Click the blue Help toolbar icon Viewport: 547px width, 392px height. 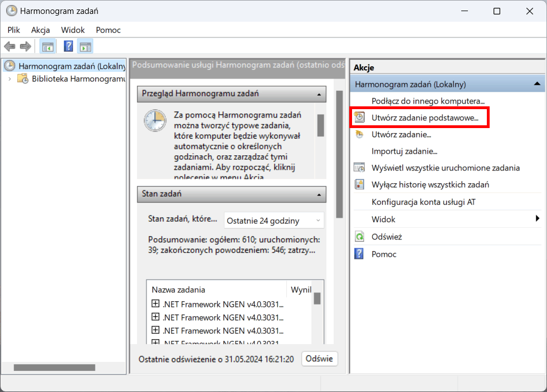pyautogui.click(x=69, y=46)
